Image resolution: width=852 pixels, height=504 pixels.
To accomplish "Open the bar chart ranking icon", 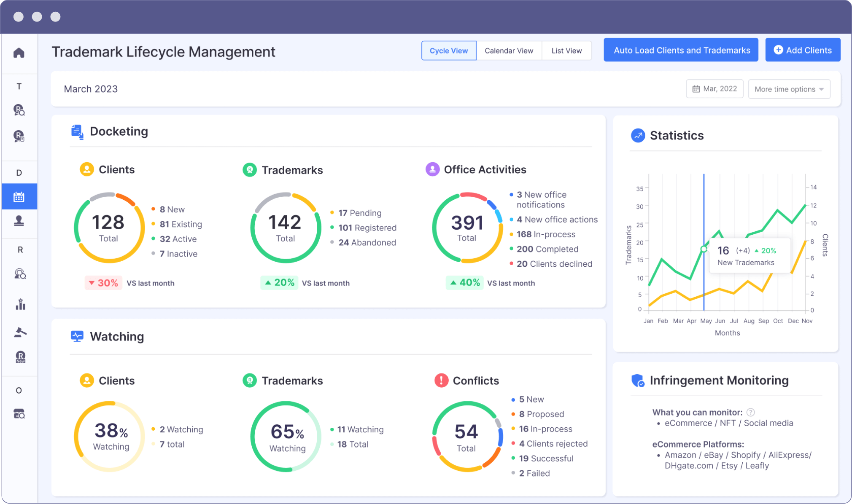I will tap(20, 304).
